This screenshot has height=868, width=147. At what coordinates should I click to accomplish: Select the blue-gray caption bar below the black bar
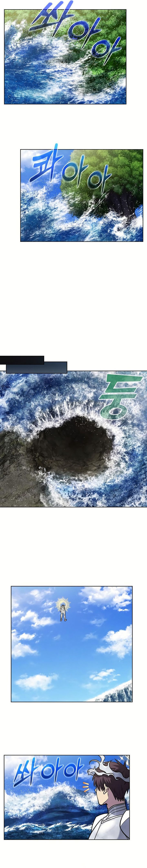coord(37,368)
